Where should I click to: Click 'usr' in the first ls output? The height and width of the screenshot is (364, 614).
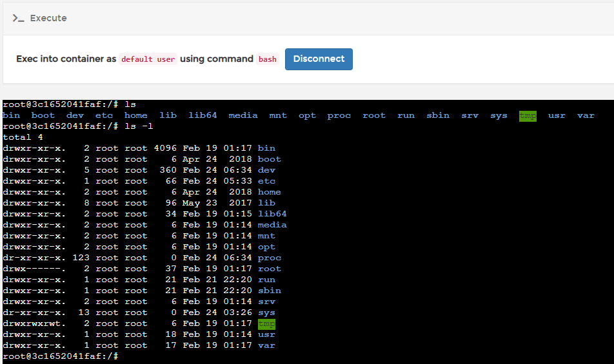pyautogui.click(x=557, y=115)
